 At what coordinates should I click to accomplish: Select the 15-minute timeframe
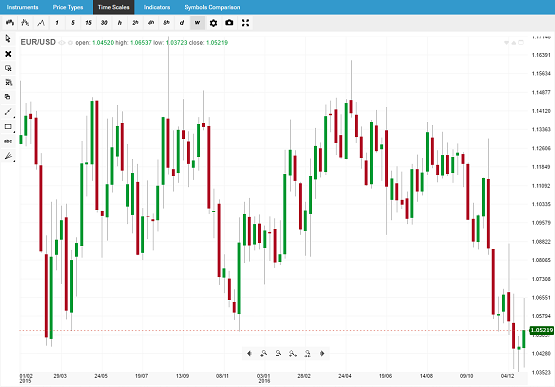click(x=88, y=23)
